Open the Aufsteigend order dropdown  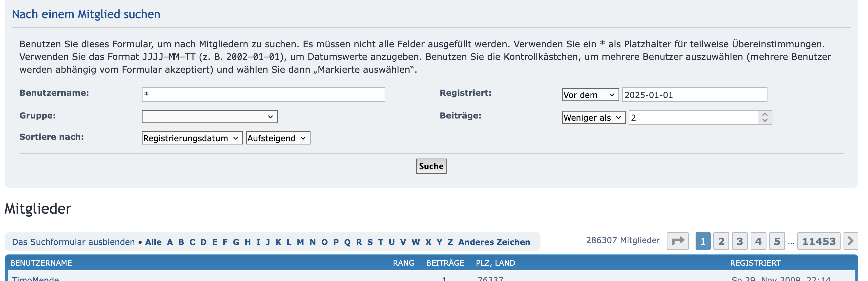(x=278, y=138)
